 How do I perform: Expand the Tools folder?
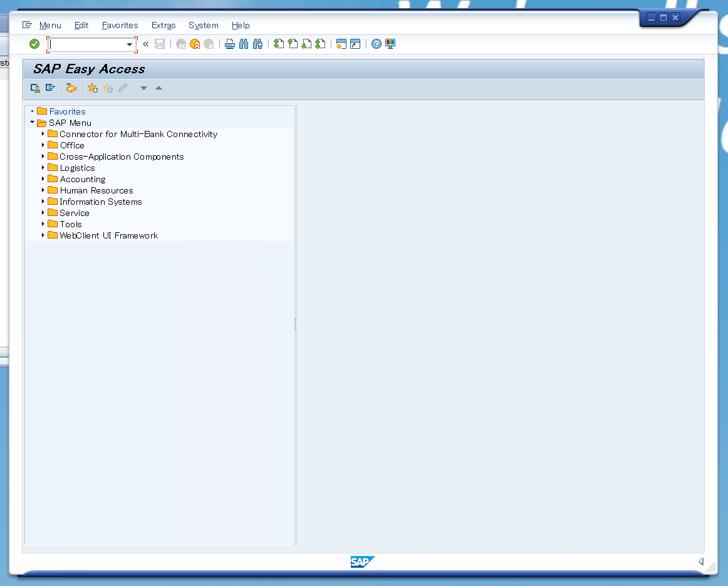[43, 224]
